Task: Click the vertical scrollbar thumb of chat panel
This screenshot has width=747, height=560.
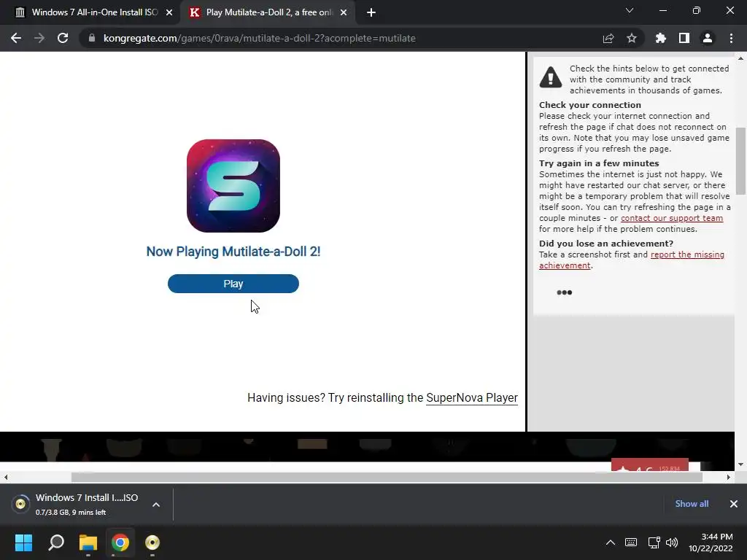Action: click(740, 161)
